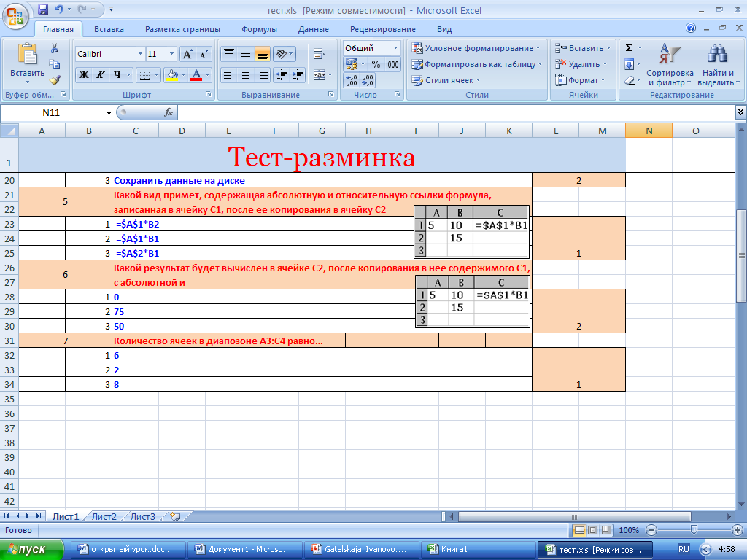Click the AutoSum sigma icon

(630, 48)
